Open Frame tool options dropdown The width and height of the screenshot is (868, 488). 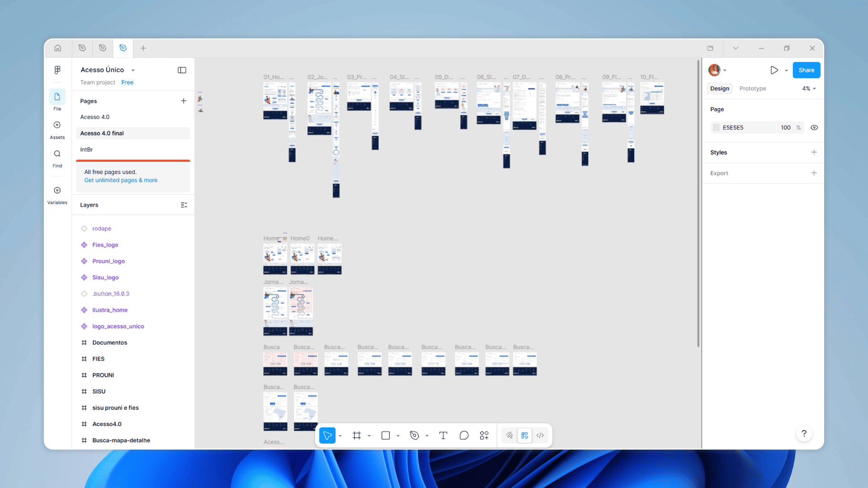click(369, 436)
